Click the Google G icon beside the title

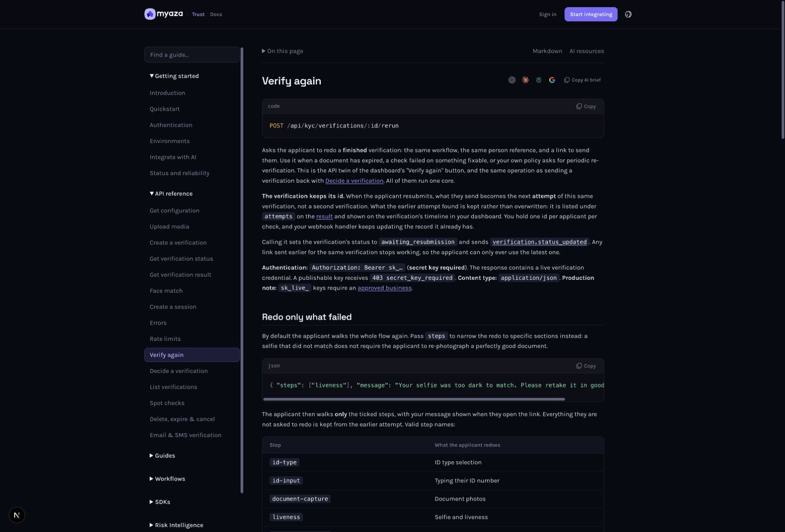552,80
